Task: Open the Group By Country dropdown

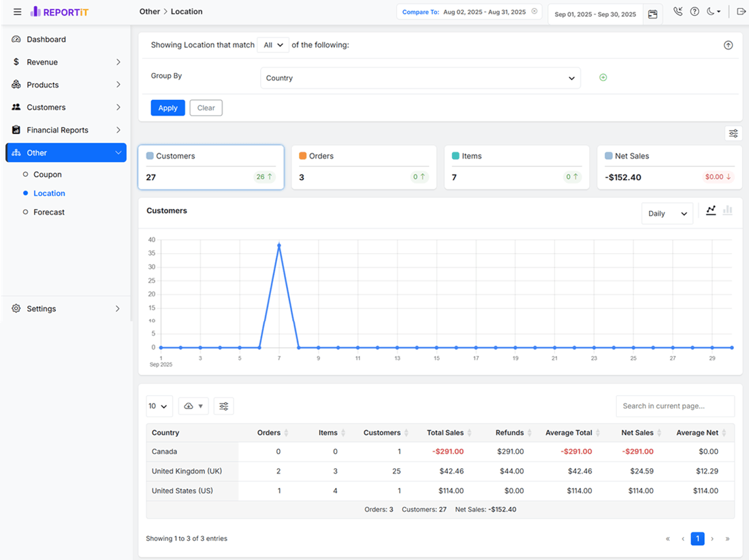Action: point(420,78)
